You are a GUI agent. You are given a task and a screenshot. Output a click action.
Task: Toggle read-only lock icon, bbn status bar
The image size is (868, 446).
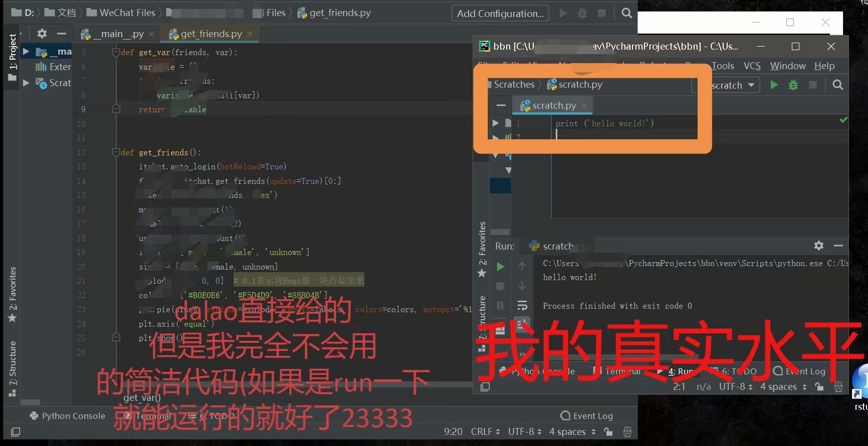pyautogui.click(x=819, y=386)
